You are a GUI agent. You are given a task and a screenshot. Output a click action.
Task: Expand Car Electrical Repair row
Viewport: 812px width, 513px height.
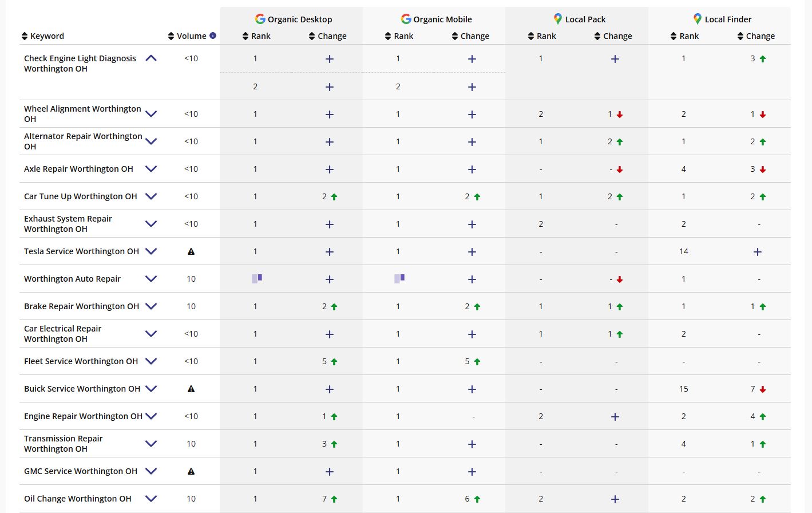151,334
